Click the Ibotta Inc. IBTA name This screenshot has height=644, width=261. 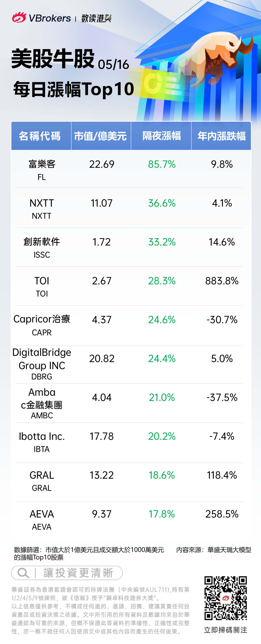coord(42,441)
